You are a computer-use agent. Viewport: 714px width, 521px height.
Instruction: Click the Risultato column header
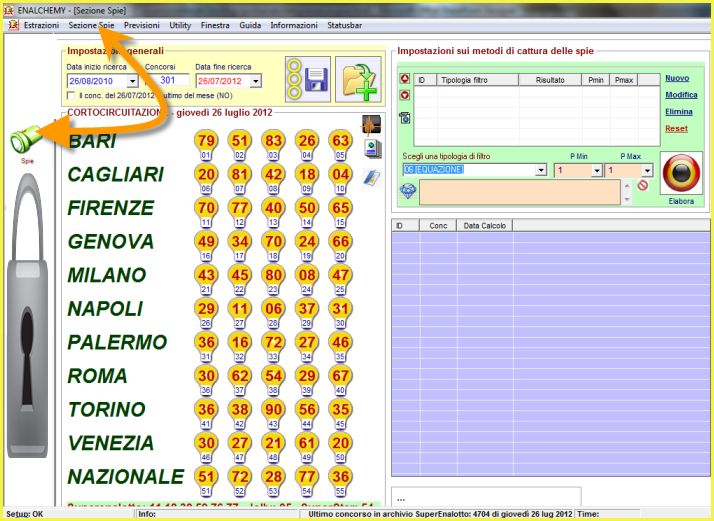point(550,80)
